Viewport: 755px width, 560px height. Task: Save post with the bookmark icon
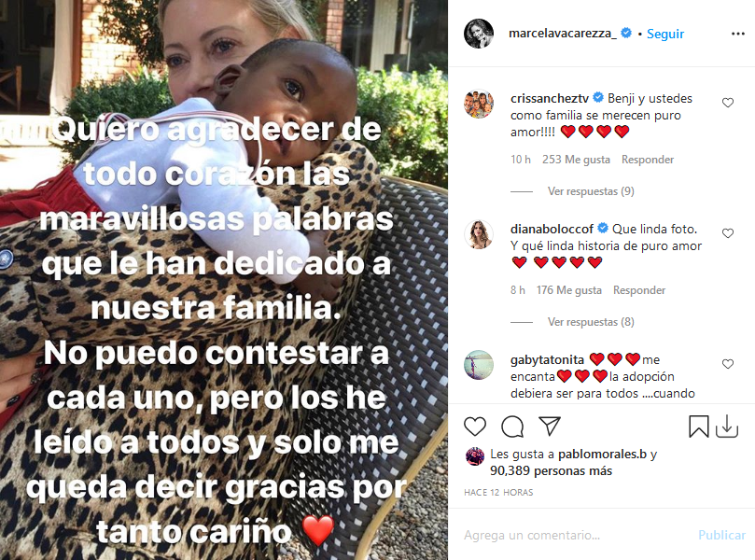[698, 427]
